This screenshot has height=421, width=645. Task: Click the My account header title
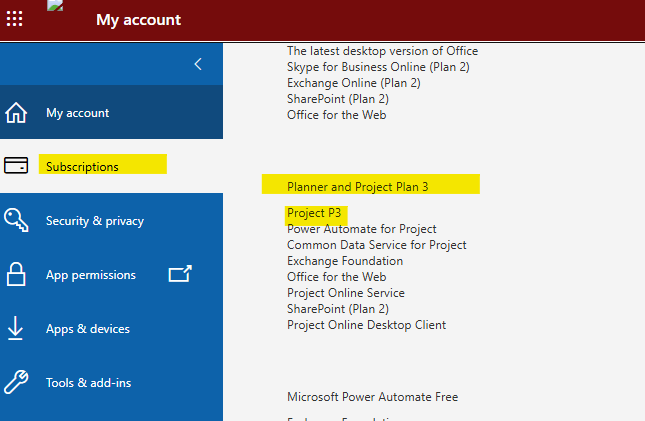tap(139, 20)
